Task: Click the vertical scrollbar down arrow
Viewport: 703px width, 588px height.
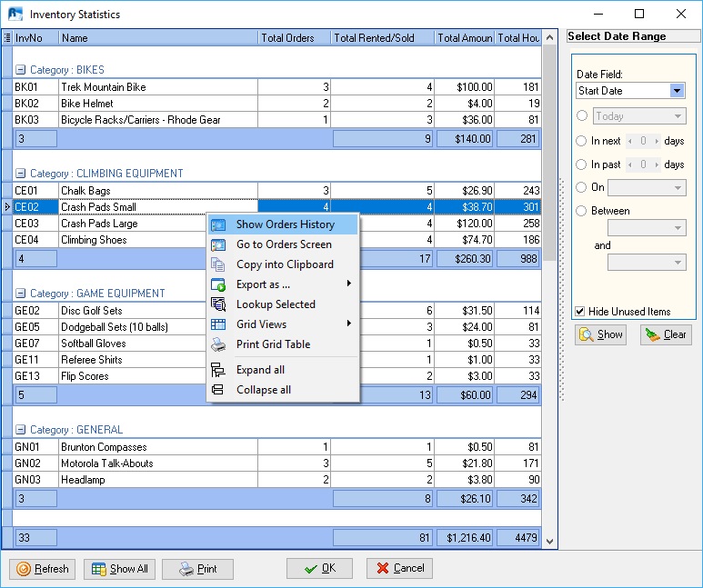Action: pyautogui.click(x=549, y=541)
